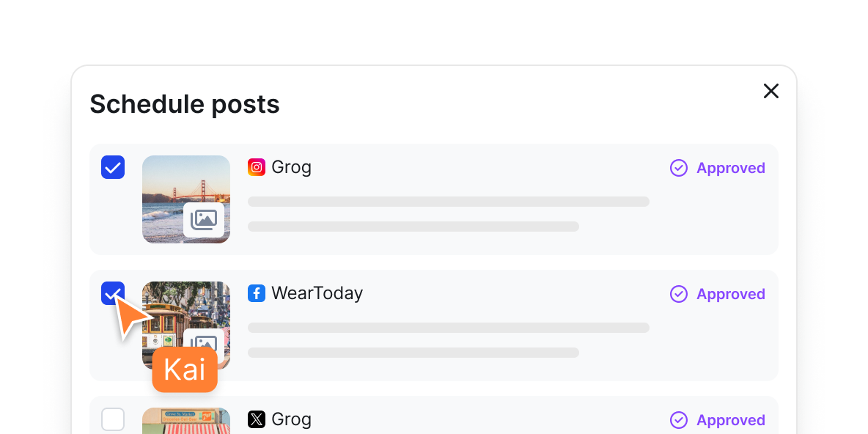This screenshot has width=868, height=434.
Task: Click the Instagram icon next to Grog
Action: coord(256,167)
